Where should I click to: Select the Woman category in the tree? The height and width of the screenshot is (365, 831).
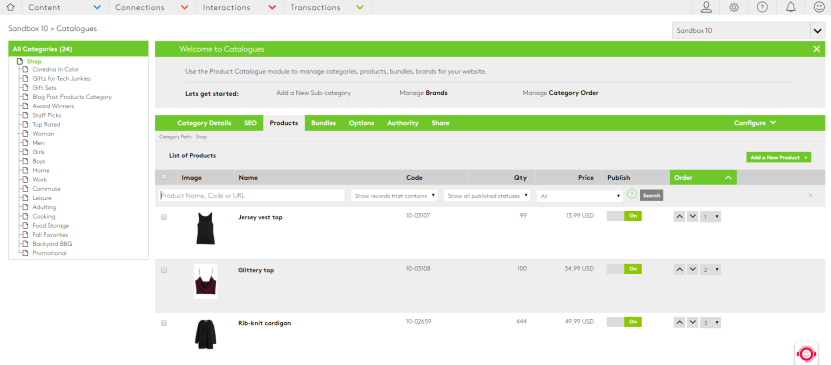(43, 133)
